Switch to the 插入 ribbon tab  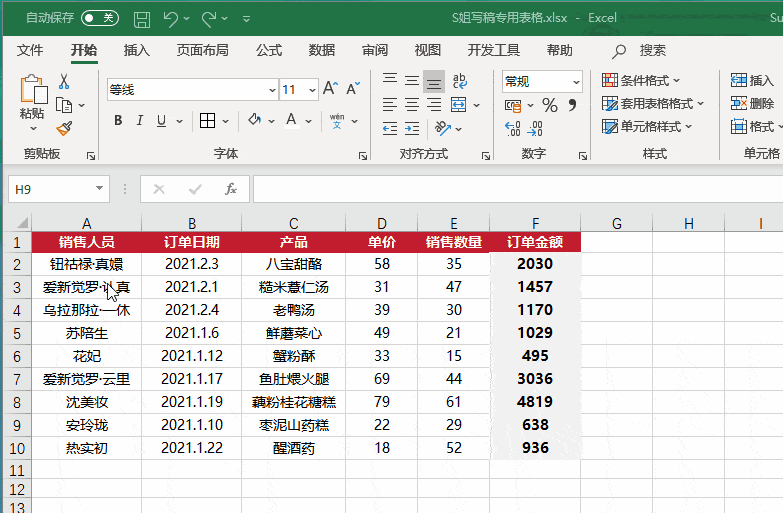[x=136, y=50]
